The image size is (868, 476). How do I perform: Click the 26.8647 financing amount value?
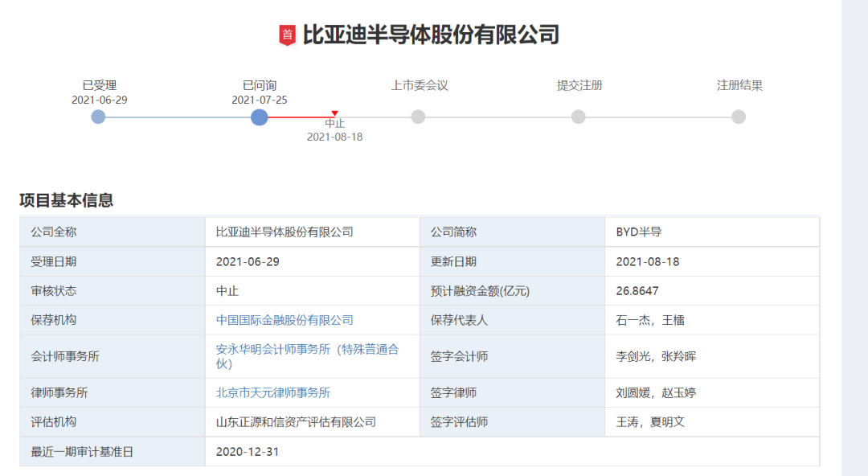coord(637,291)
